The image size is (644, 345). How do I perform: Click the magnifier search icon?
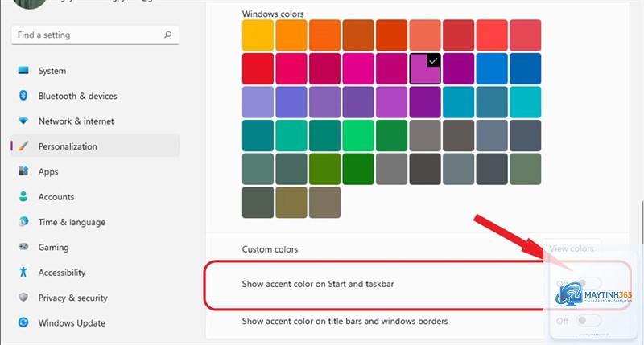[x=167, y=35]
